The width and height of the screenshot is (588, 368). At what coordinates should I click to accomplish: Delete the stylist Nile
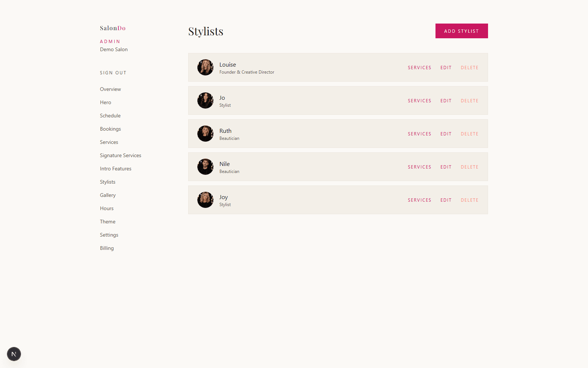[x=470, y=167]
